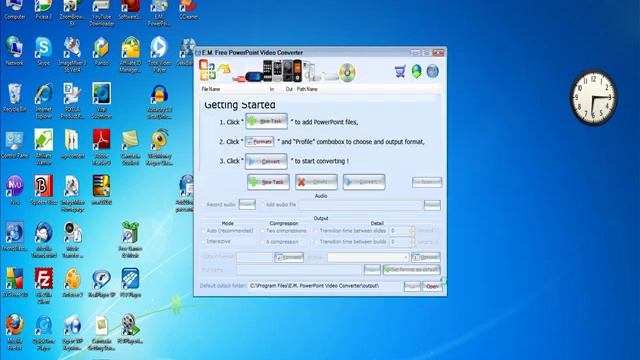Click the Convert button next to Delete
The width and height of the screenshot is (640, 360).
click(x=364, y=182)
